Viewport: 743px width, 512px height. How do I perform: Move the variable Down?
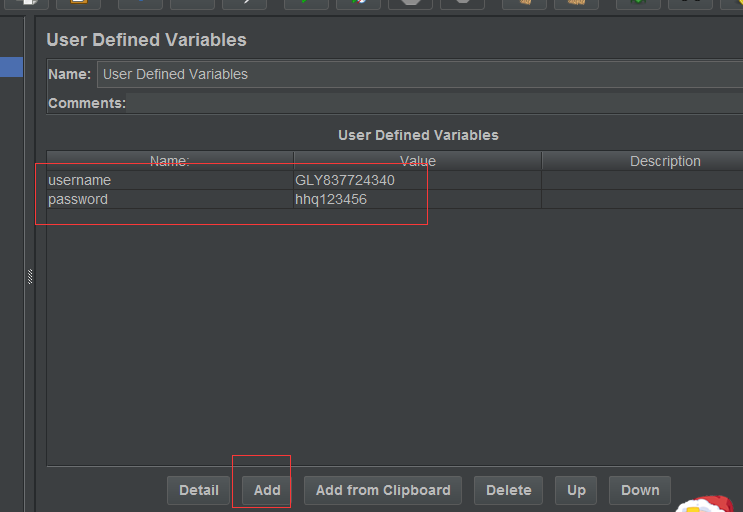click(x=640, y=490)
